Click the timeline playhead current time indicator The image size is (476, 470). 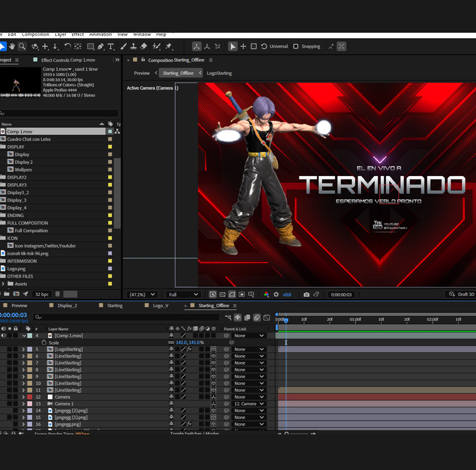coord(286,320)
